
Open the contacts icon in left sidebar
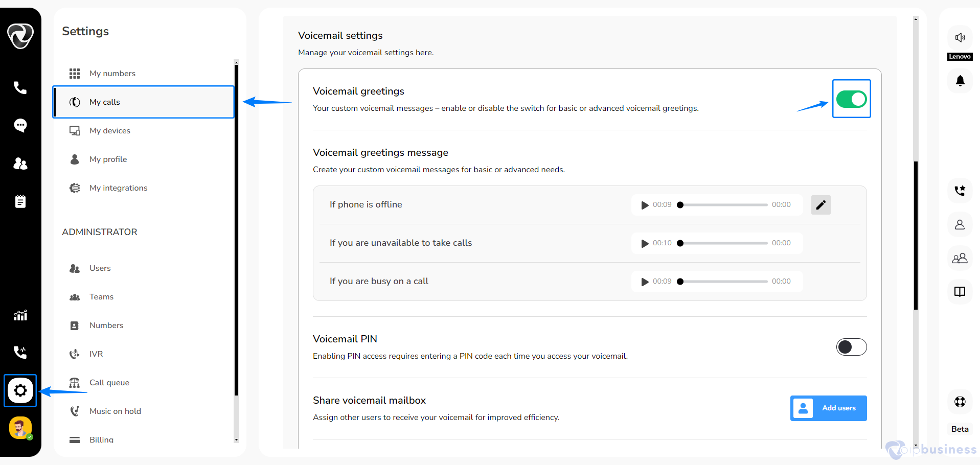[20, 164]
